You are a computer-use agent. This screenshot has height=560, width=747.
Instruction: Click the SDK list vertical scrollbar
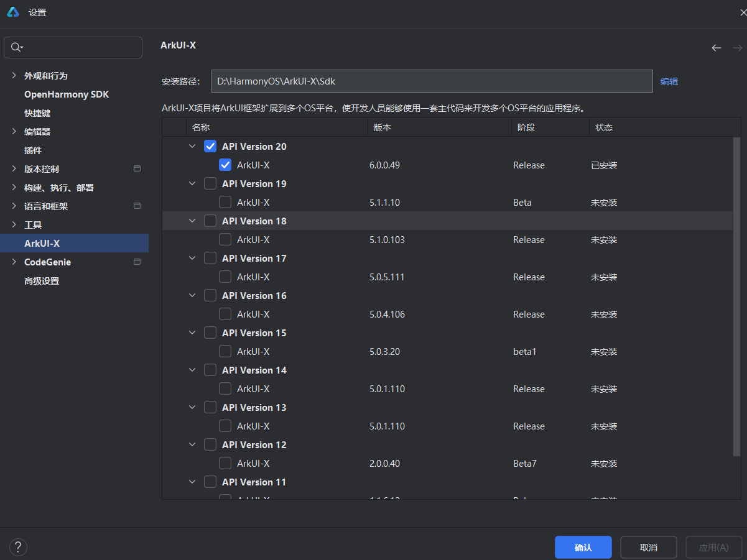point(736,298)
